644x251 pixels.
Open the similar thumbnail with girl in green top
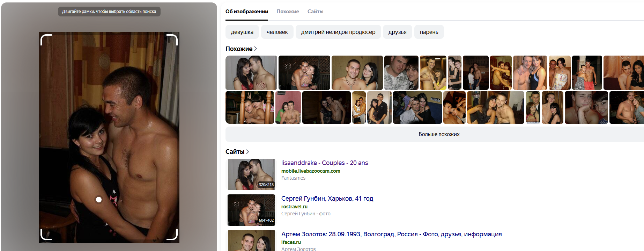[x=288, y=107]
